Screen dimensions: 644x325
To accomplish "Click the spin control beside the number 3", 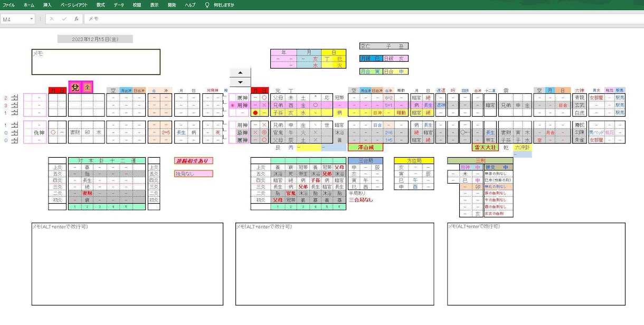I will tap(15, 105).
